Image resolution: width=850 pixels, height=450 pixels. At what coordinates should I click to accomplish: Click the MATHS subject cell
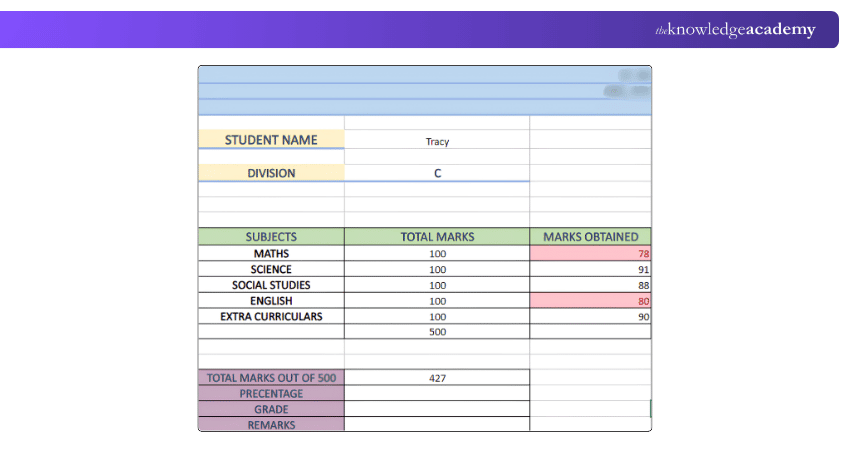271,253
